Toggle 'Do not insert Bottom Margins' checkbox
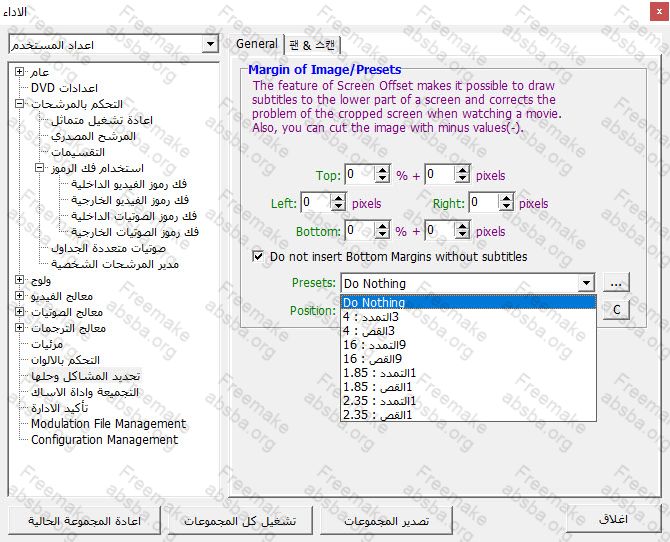Image resolution: width=670 pixels, height=542 pixels. coord(258,256)
